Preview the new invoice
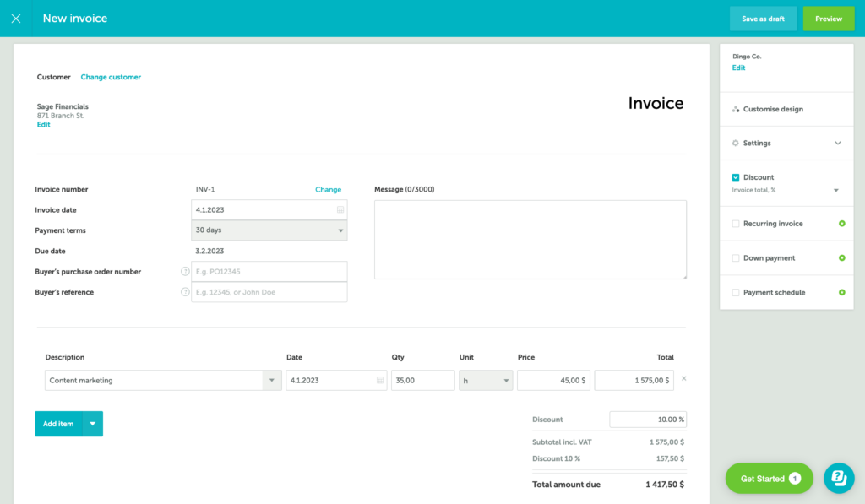865x504 pixels. click(828, 18)
